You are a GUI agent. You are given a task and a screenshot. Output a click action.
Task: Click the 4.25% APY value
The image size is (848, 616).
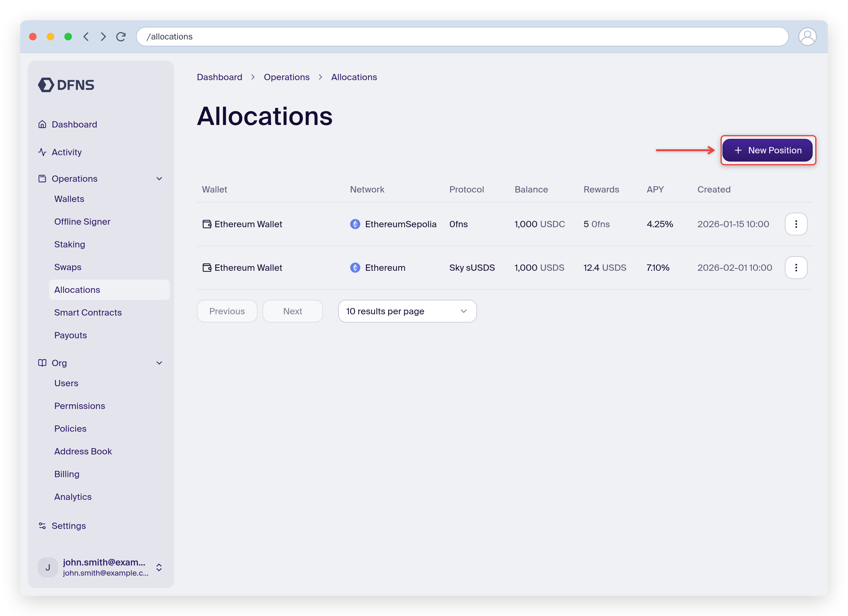tap(660, 224)
